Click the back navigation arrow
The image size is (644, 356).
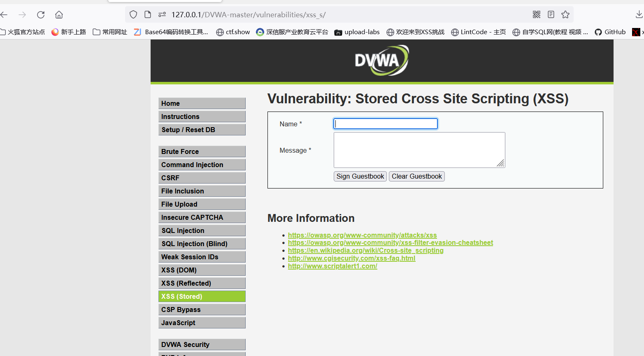pos(4,14)
